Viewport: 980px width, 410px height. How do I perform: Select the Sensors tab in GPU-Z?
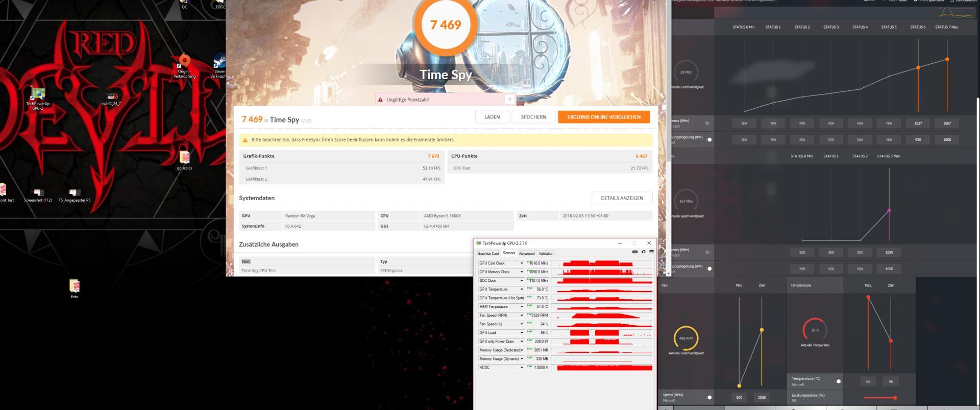pyautogui.click(x=509, y=253)
